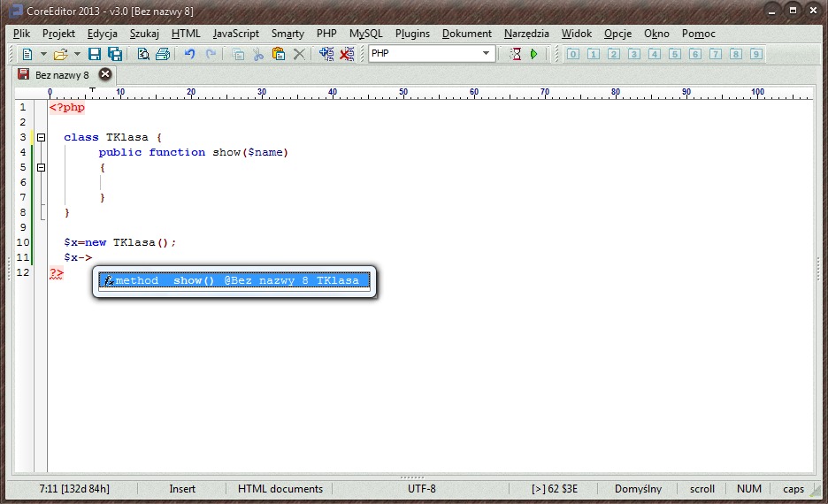Open the new document type dropdown arrow
Viewport: 828px width, 504px height.
click(x=44, y=54)
